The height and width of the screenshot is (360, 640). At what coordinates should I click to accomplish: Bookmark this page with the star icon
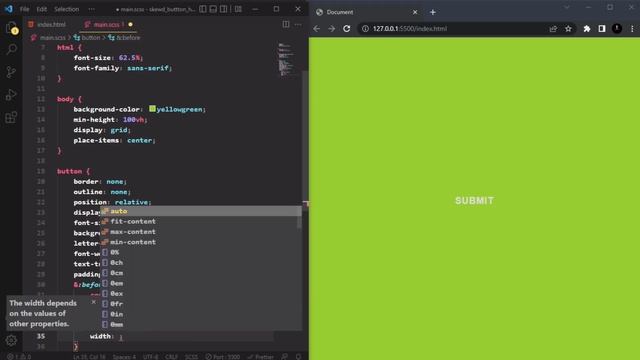pyautogui.click(x=568, y=29)
